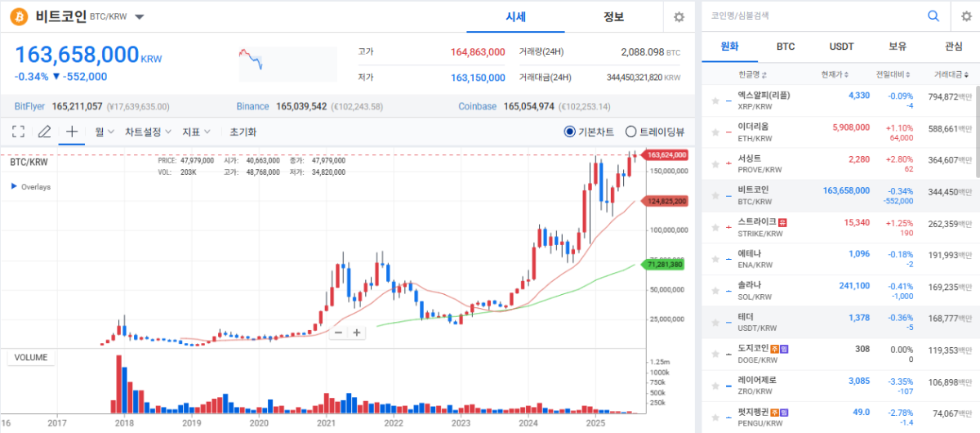
Task: Click the 저가 value 163,150,000
Action: click(478, 78)
